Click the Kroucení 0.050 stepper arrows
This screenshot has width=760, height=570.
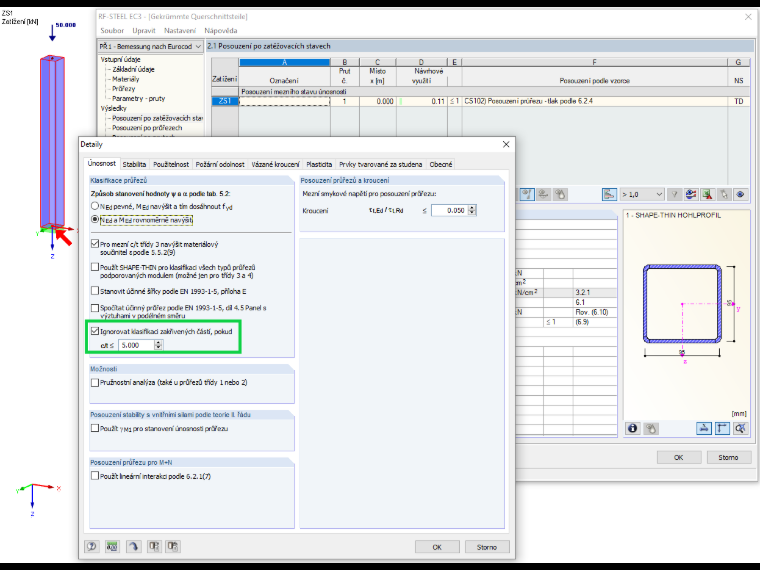pos(472,210)
